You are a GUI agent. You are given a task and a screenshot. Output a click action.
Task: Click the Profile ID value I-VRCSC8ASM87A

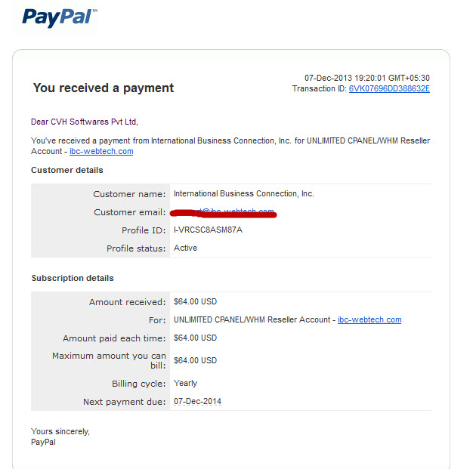208,230
